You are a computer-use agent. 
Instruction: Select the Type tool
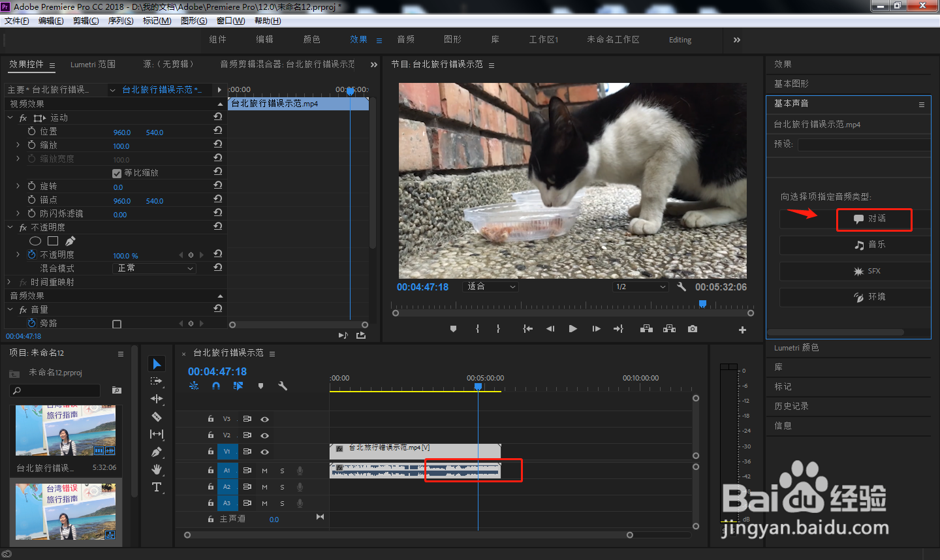pos(157,487)
